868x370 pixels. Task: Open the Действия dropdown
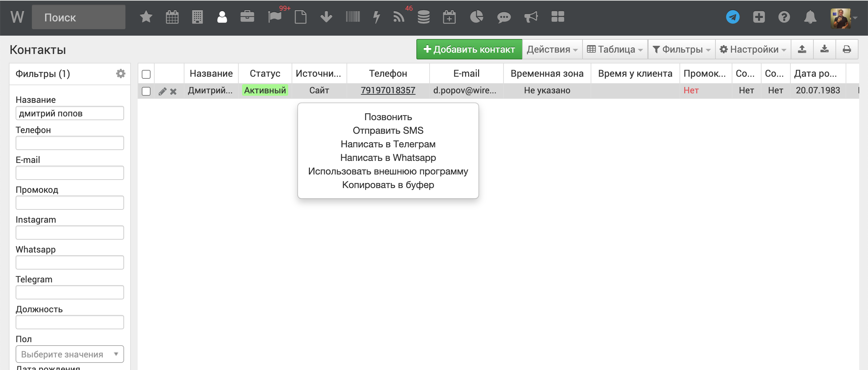(552, 50)
